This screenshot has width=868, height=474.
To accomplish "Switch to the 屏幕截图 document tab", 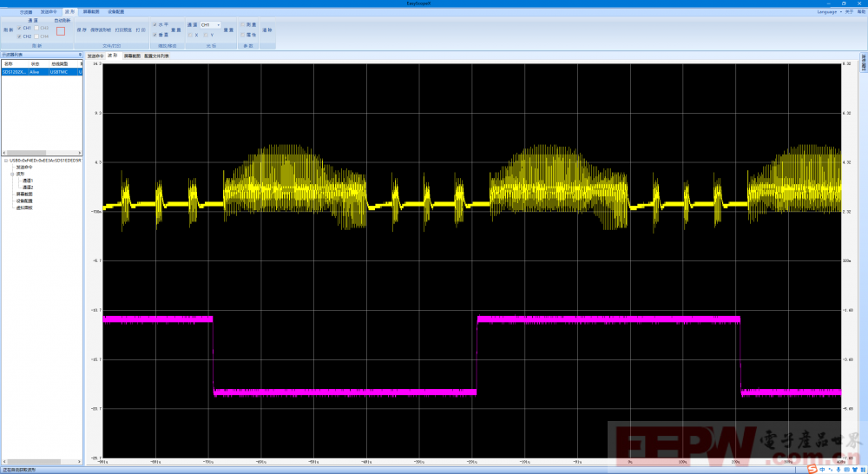I will pyautogui.click(x=132, y=56).
